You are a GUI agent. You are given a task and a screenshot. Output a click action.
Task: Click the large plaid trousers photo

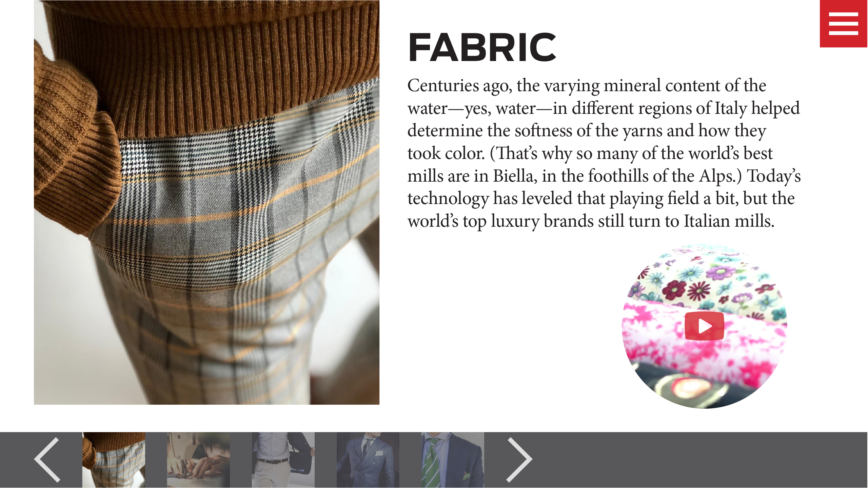[x=206, y=202]
